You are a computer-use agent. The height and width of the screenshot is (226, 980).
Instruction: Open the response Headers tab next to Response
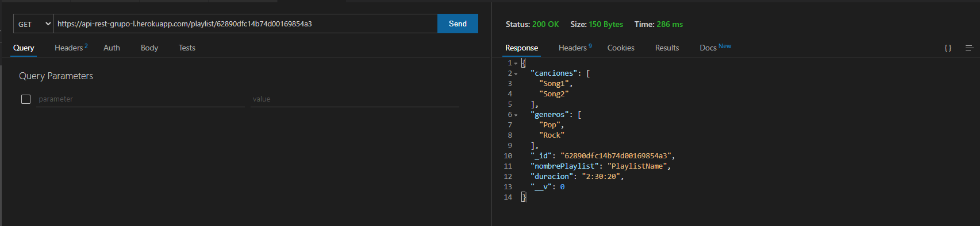pyautogui.click(x=575, y=48)
